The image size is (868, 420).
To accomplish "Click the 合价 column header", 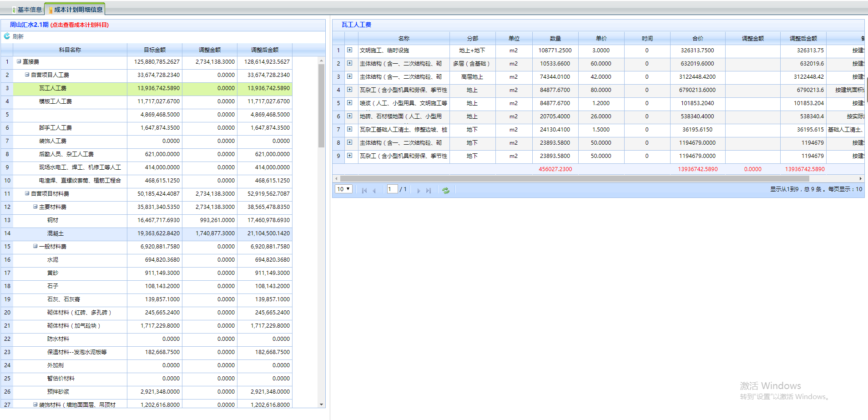I will (x=698, y=39).
